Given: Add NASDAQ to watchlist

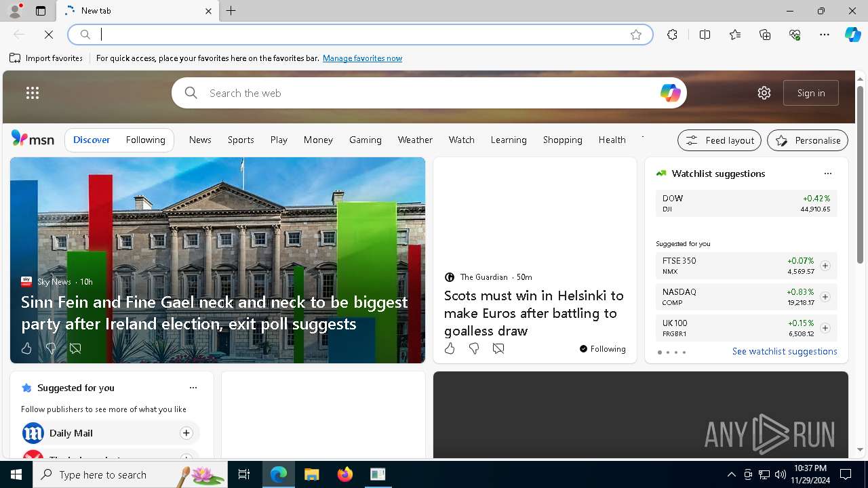Looking at the screenshot, I should [825, 297].
